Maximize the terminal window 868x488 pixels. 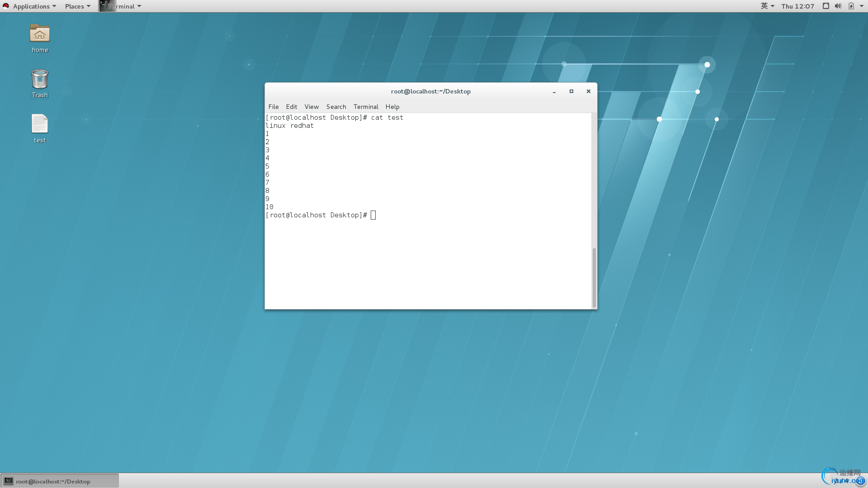coord(571,91)
